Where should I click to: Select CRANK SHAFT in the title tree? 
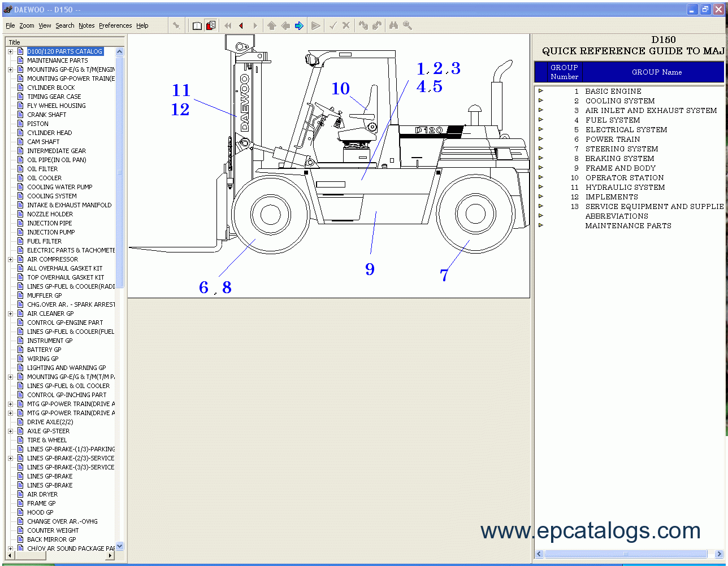pyautogui.click(x=47, y=115)
